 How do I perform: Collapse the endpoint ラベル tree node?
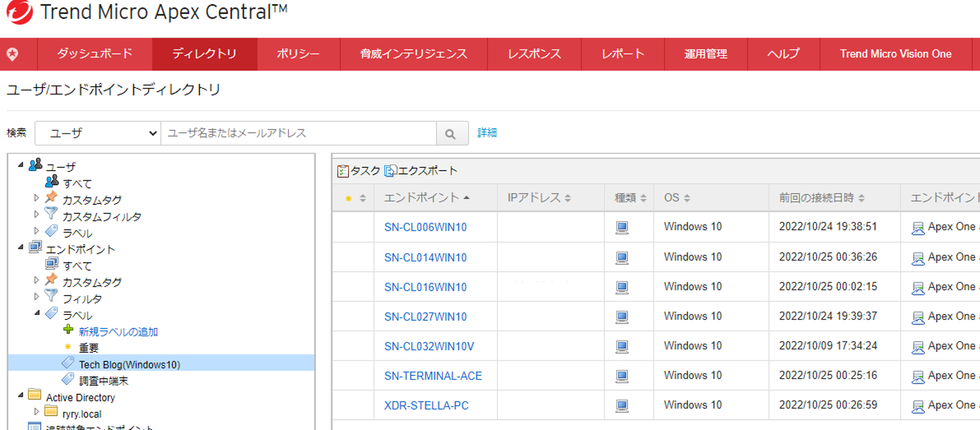click(37, 312)
